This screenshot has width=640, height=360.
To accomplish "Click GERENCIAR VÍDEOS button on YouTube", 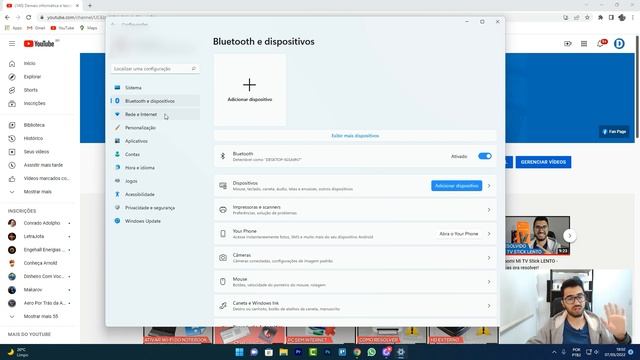I will [543, 162].
